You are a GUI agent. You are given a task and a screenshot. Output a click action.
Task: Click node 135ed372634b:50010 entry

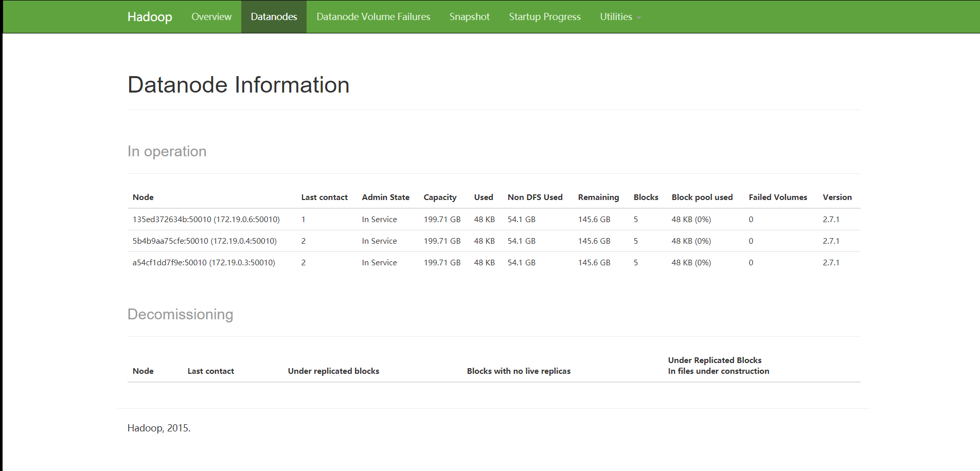(206, 220)
